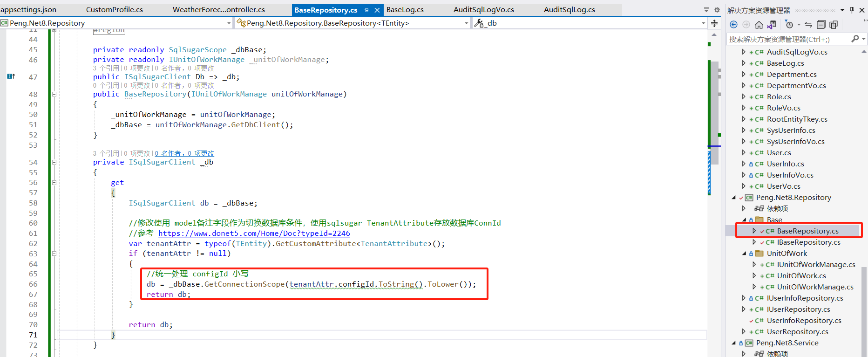The height and width of the screenshot is (357, 868).
Task: Select DepartmentVo.cs in Solution Explorer
Action: 796,86
